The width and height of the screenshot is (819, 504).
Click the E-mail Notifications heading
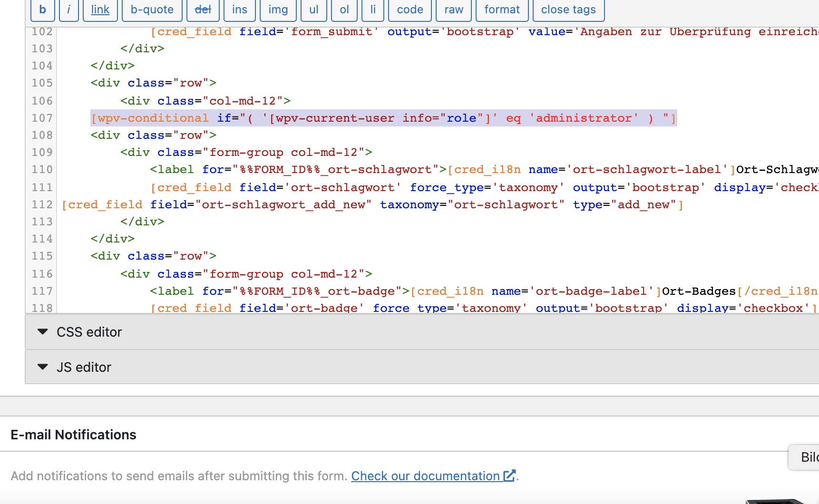click(x=73, y=435)
